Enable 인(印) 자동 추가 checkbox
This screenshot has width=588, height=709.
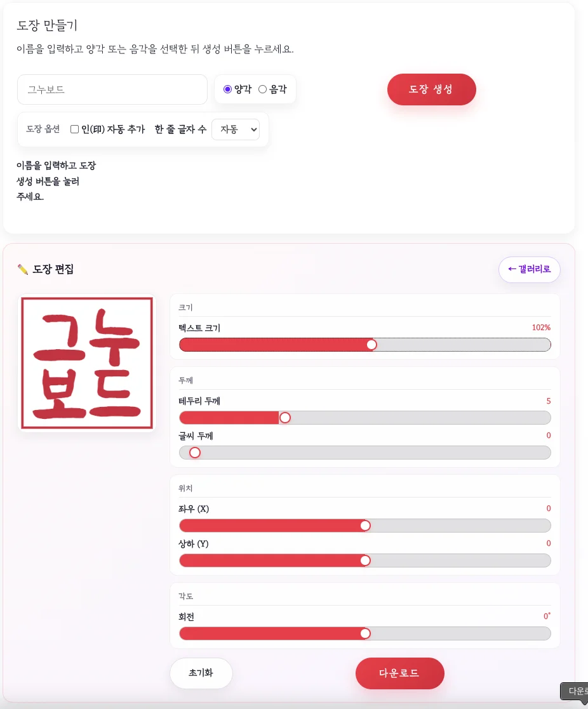[x=75, y=129]
